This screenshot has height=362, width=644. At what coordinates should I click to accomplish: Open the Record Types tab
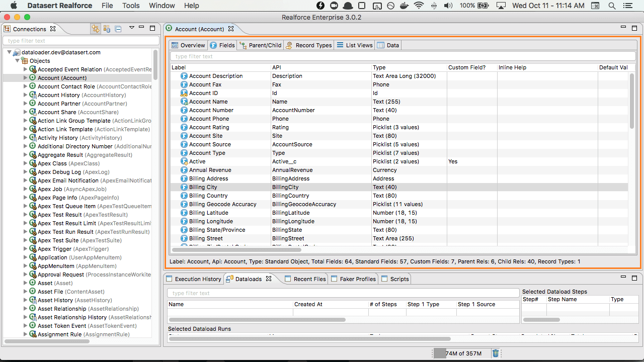click(x=309, y=45)
